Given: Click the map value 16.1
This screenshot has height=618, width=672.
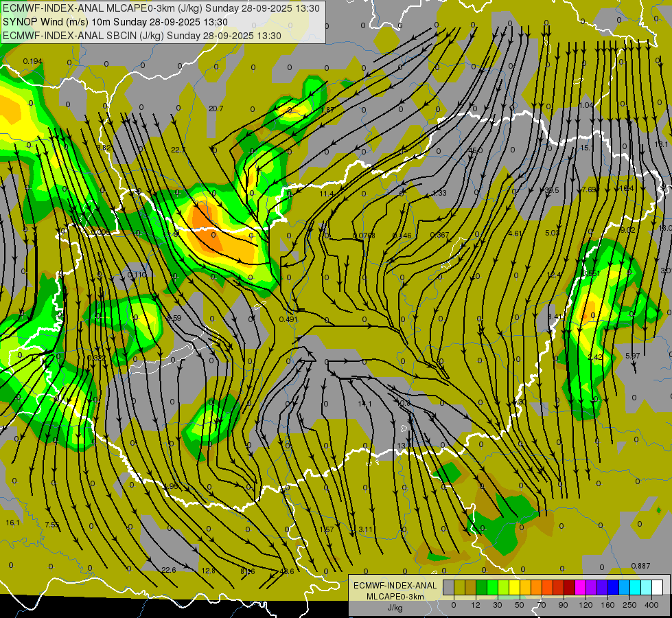Looking at the screenshot, I should coord(13,523).
